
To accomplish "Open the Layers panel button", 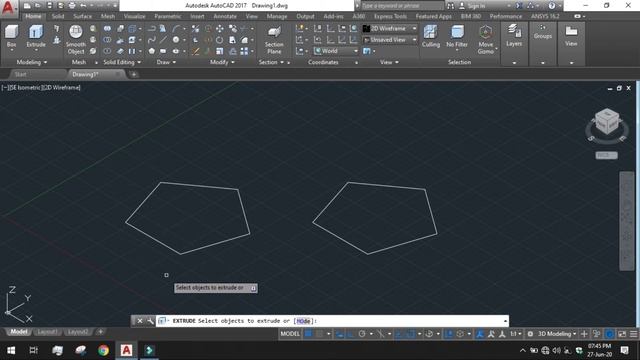I will coord(514,36).
